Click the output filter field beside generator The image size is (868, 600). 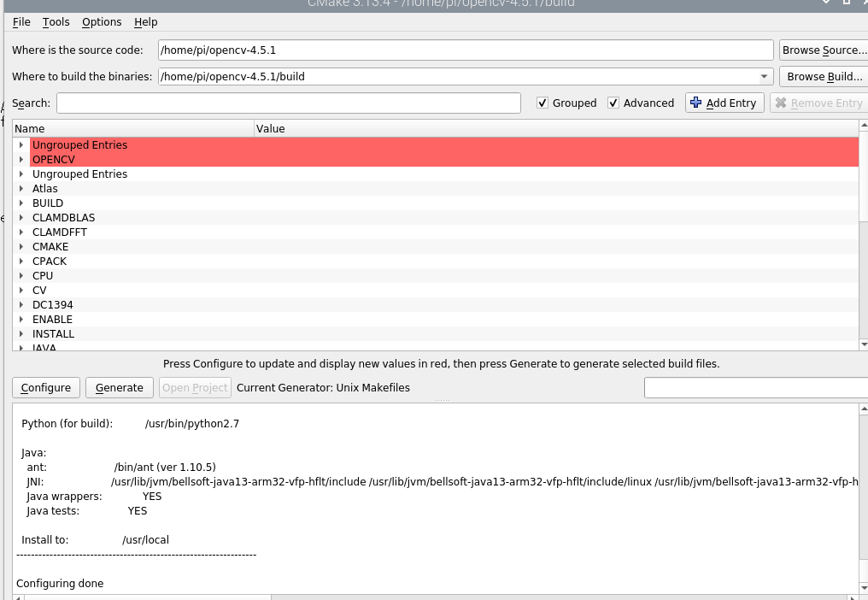click(756, 388)
